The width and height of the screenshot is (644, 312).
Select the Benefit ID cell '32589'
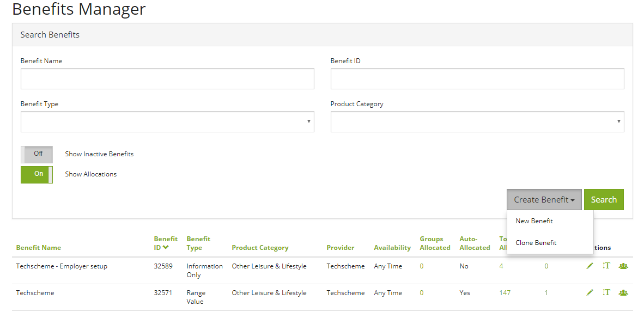point(163,266)
